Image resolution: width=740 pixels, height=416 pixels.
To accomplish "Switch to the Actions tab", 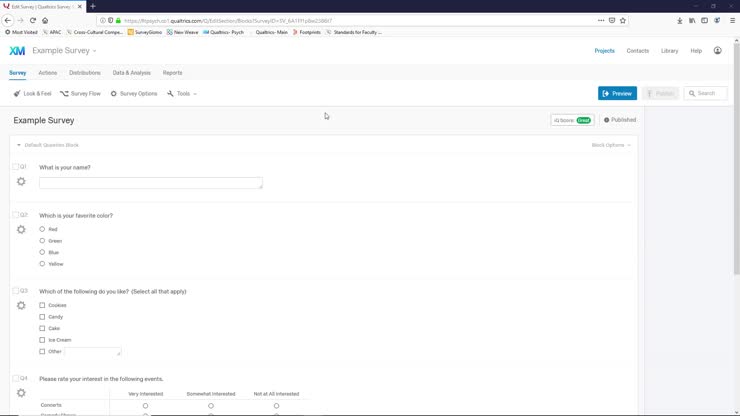I will click(48, 73).
